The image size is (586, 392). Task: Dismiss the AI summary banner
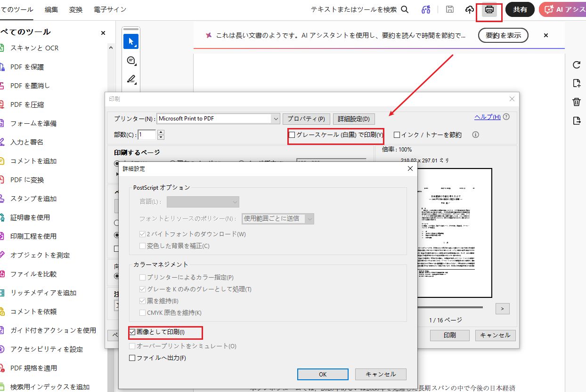[546, 35]
